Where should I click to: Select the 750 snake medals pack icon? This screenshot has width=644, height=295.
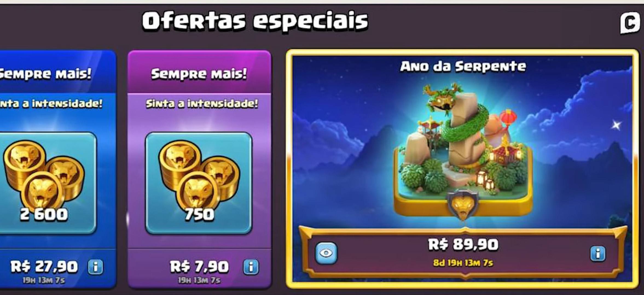click(199, 183)
